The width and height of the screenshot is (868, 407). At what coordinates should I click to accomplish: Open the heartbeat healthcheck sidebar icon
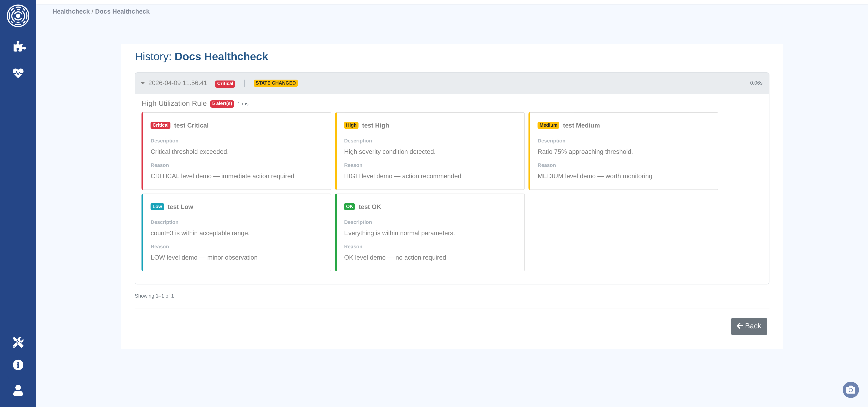(18, 73)
